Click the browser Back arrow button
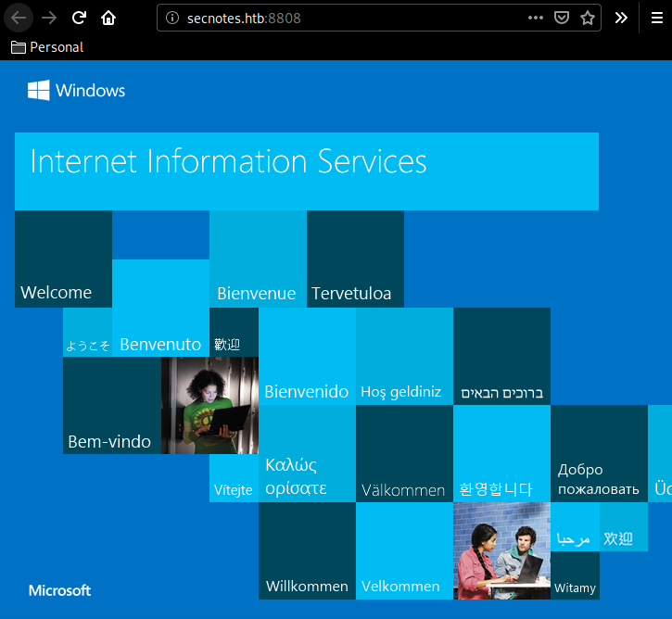Screen dimensions: 672x619 [19, 18]
